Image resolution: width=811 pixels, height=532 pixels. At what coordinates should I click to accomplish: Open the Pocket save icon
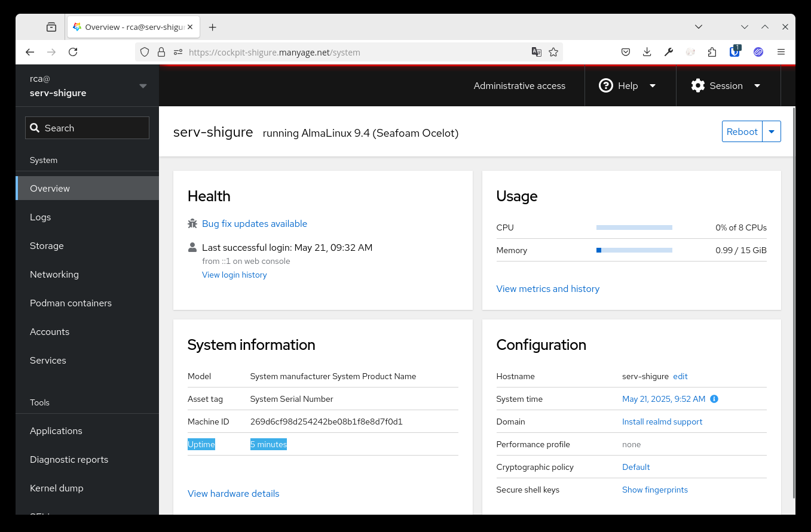626,52
